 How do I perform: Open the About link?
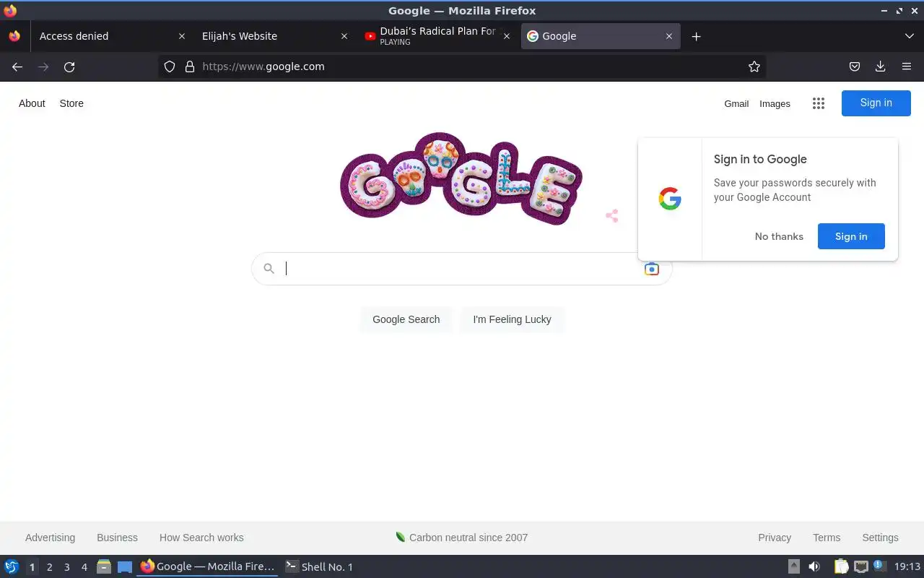pyautogui.click(x=32, y=103)
